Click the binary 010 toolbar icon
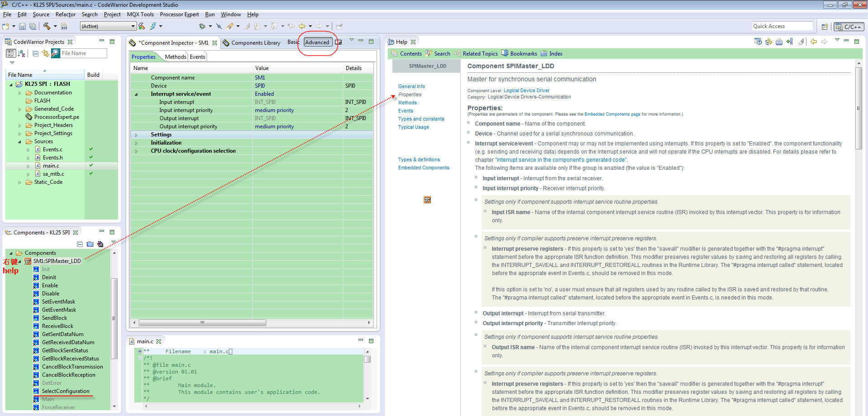 [64, 26]
